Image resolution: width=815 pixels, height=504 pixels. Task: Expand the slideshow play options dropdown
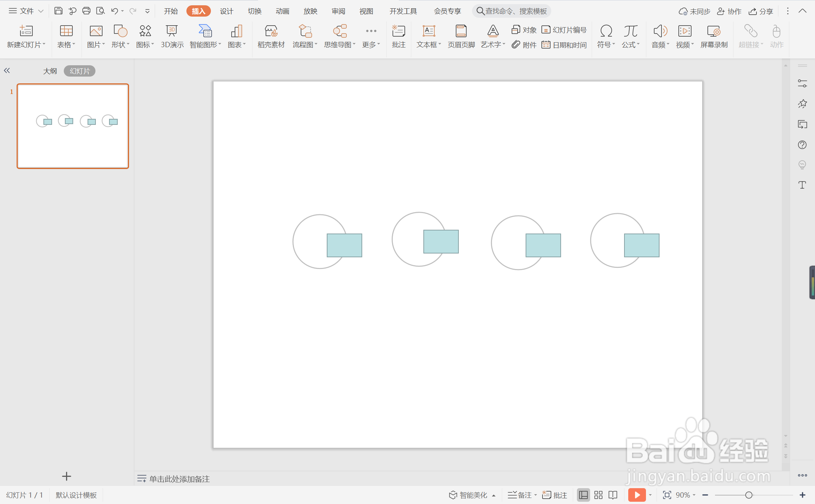650,495
